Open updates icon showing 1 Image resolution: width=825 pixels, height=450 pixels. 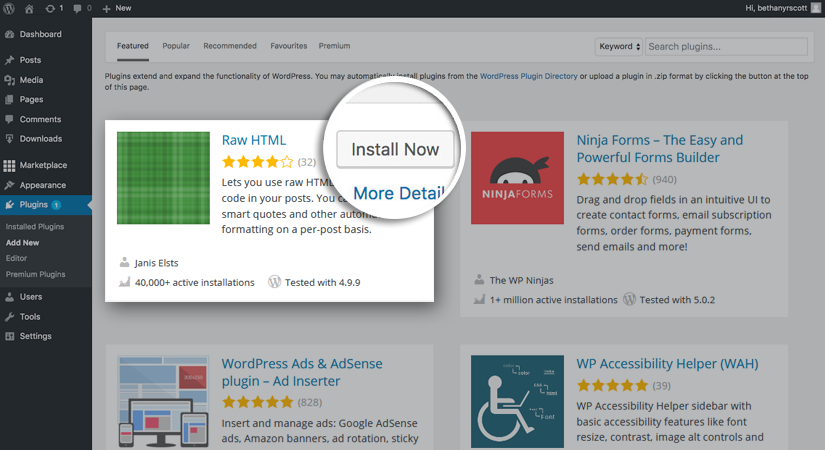click(x=54, y=8)
